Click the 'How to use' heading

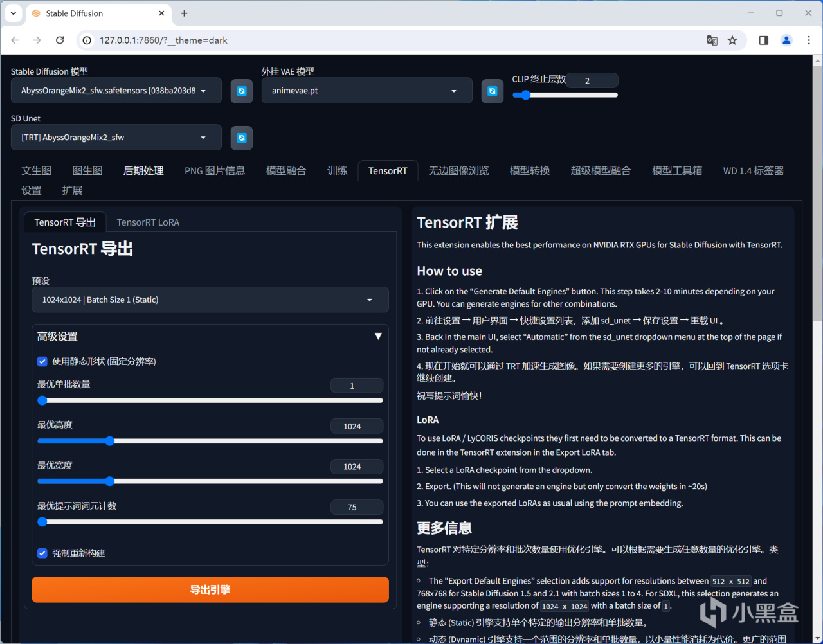[449, 271]
